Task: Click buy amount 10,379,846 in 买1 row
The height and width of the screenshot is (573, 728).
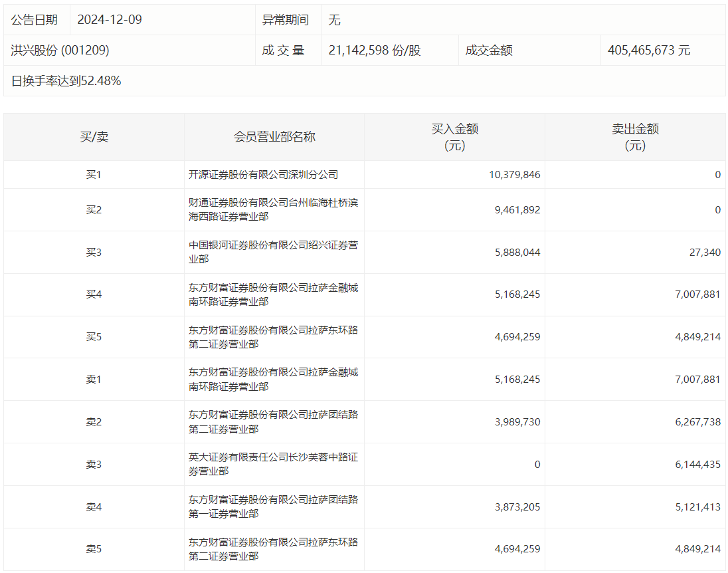Action: [x=515, y=175]
